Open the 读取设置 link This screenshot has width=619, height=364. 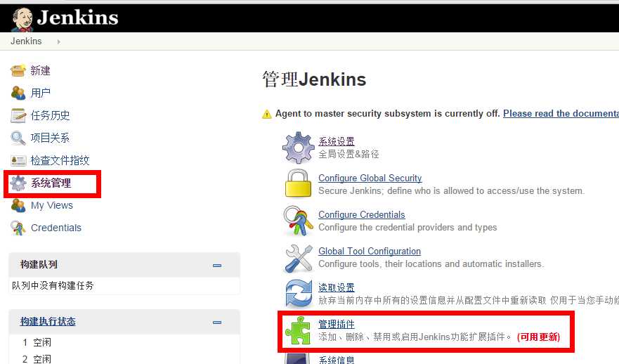tap(337, 288)
